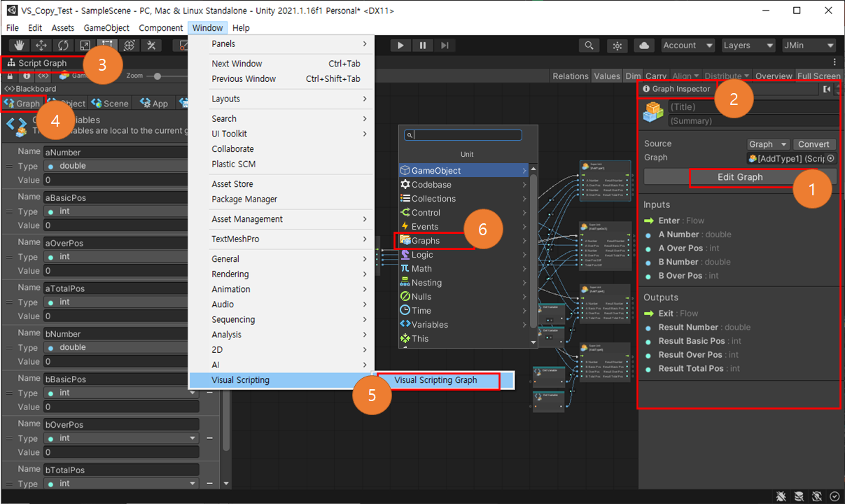Viewport: 845px width, 504px height.
Task: Expand the Collections category
Action: point(463,199)
